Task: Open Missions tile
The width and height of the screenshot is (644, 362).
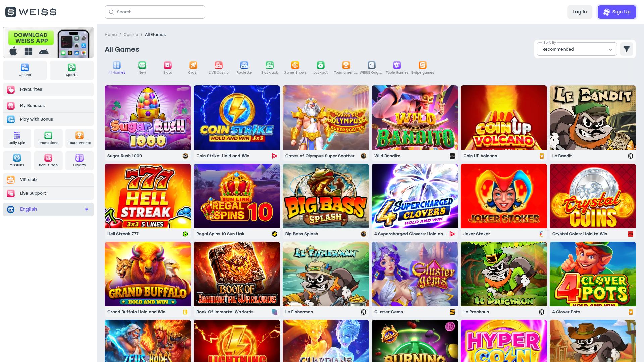Action: (x=17, y=161)
